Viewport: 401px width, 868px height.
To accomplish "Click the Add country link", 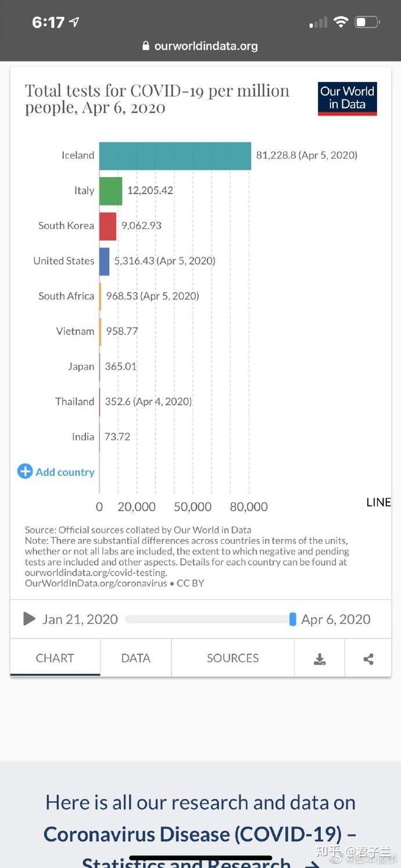I will [x=65, y=472].
